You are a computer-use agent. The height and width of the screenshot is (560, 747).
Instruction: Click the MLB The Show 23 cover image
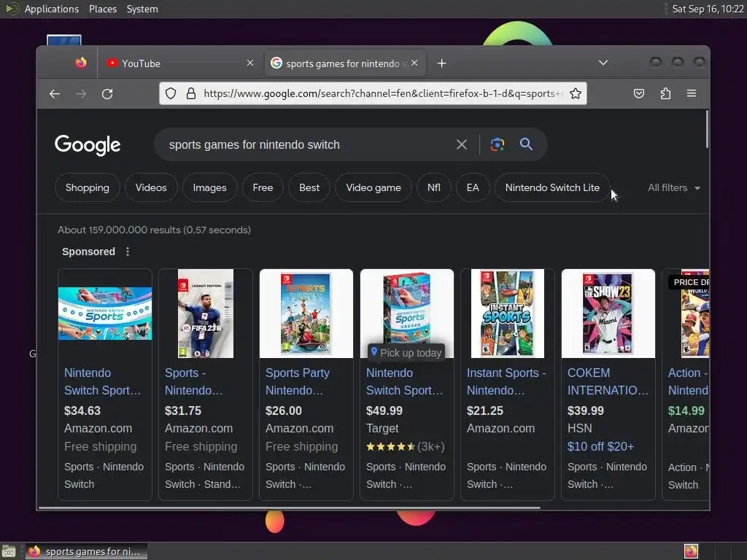pos(608,314)
